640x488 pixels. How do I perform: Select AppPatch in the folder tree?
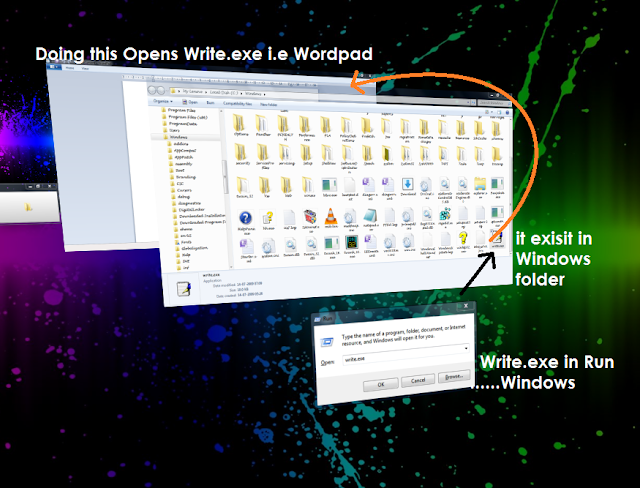coord(183,157)
